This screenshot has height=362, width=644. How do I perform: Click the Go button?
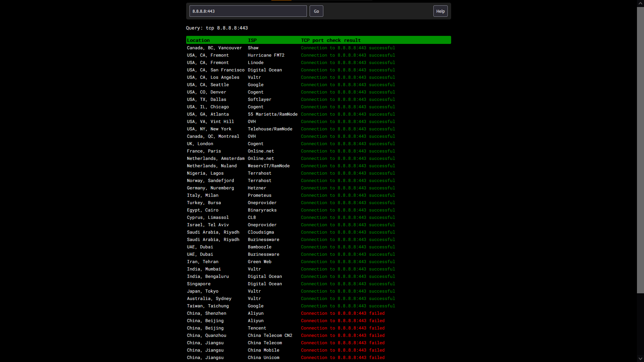[x=316, y=11]
